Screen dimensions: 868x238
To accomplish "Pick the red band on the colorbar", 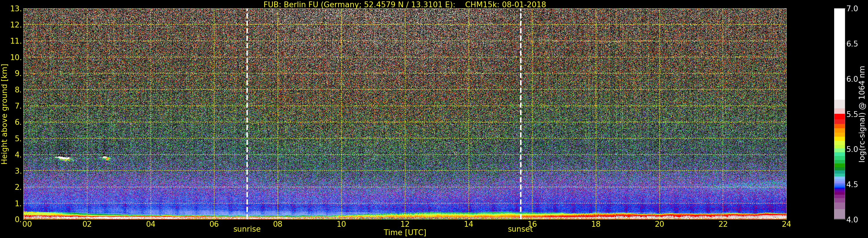I will tap(839, 119).
